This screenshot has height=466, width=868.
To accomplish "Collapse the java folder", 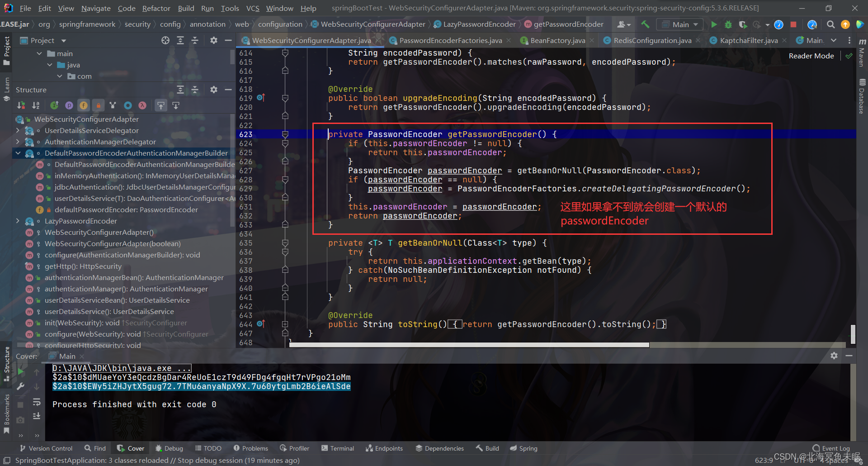I will click(50, 65).
